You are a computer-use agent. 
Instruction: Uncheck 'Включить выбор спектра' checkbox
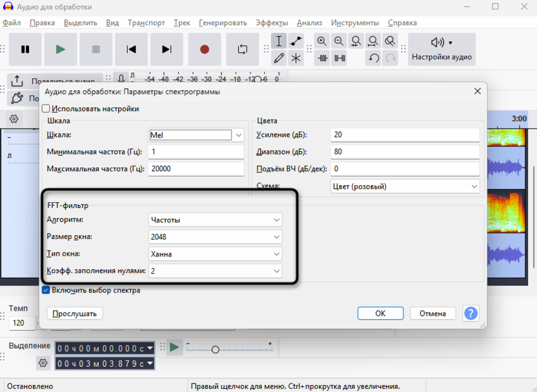[46, 290]
